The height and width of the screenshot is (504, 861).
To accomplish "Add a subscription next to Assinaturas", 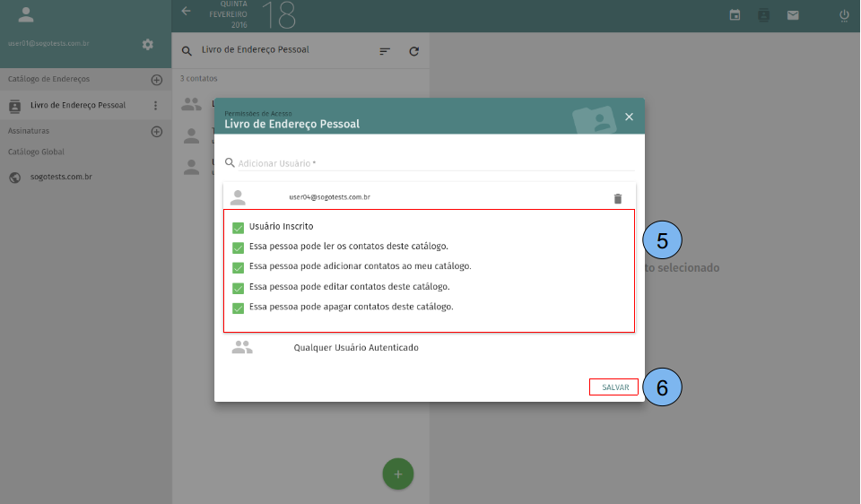I will [x=157, y=132].
